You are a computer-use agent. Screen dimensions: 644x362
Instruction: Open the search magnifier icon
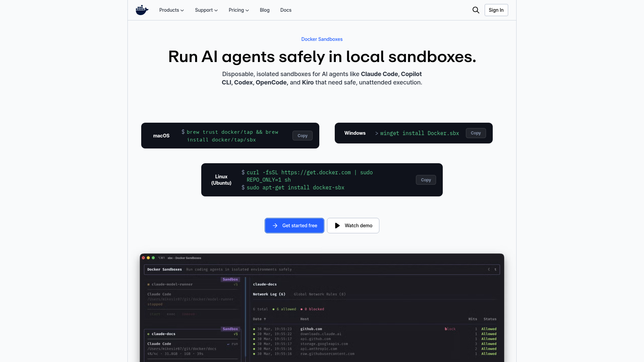pyautogui.click(x=476, y=10)
